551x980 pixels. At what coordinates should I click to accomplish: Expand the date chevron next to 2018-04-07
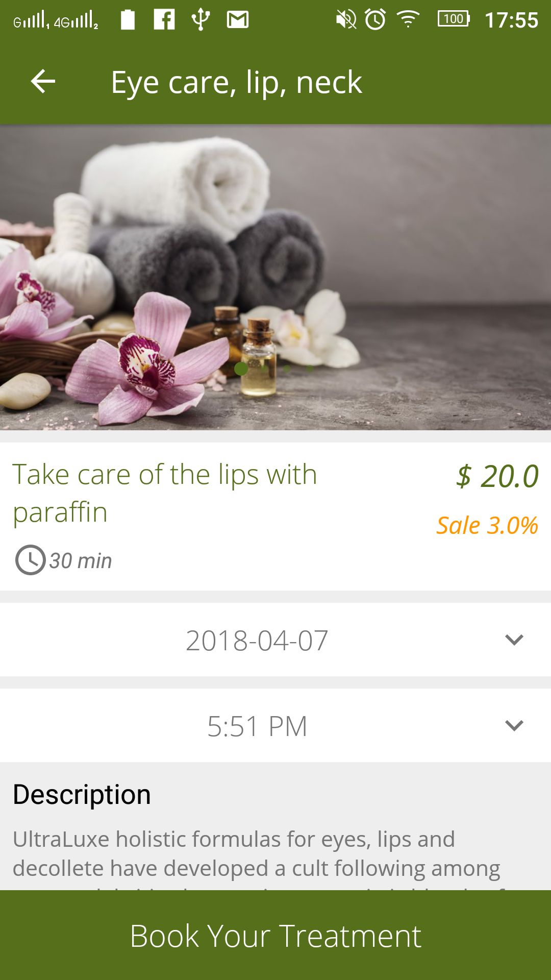pyautogui.click(x=514, y=640)
